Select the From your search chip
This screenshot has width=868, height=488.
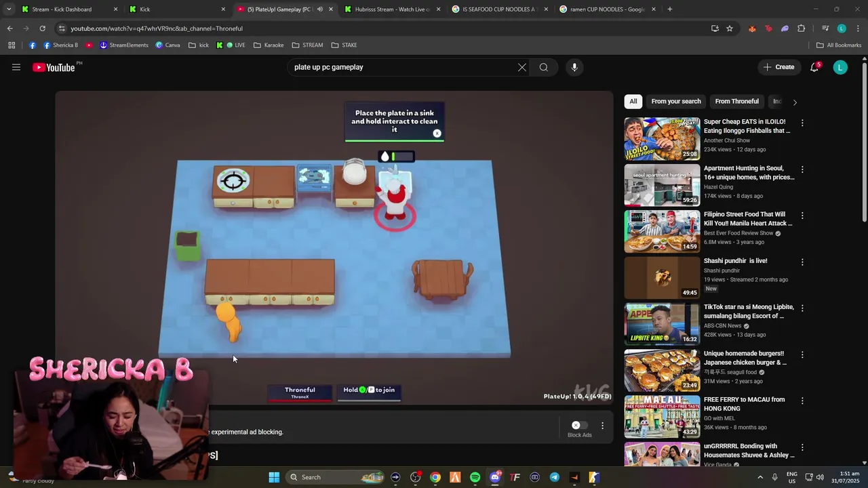(676, 102)
